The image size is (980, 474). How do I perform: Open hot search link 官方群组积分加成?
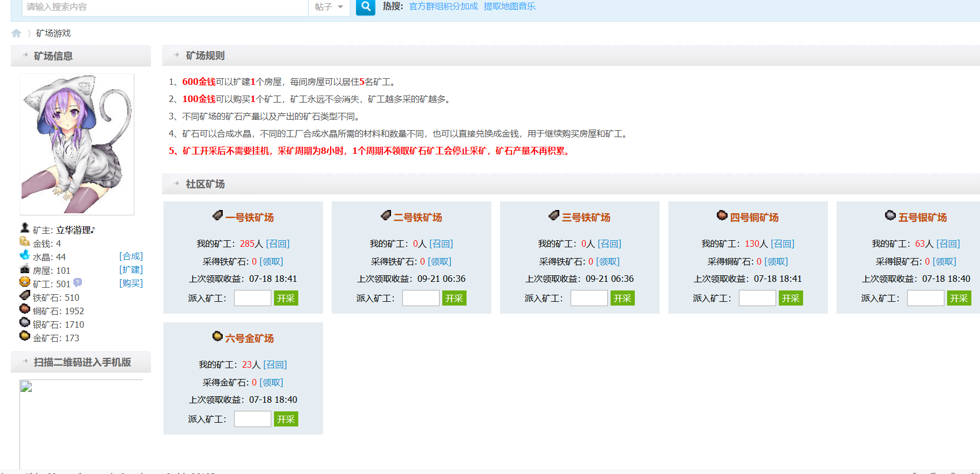[x=443, y=6]
